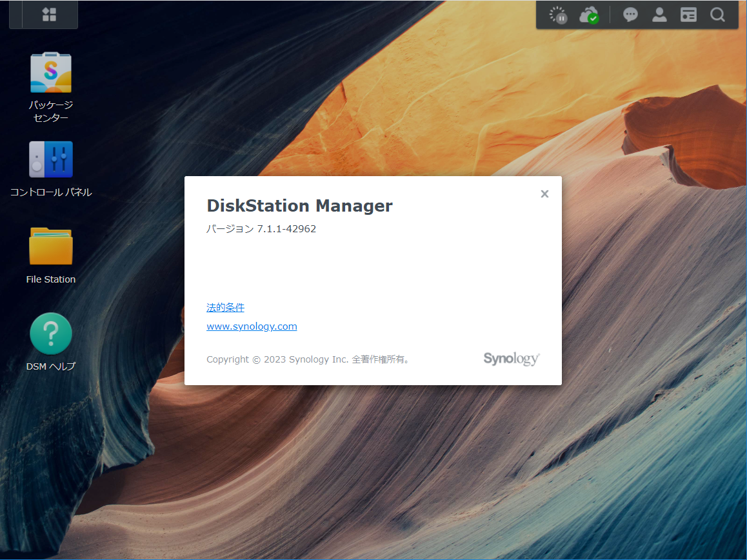
Task: Click the DSM ヘルプ label text
Action: coord(50,366)
